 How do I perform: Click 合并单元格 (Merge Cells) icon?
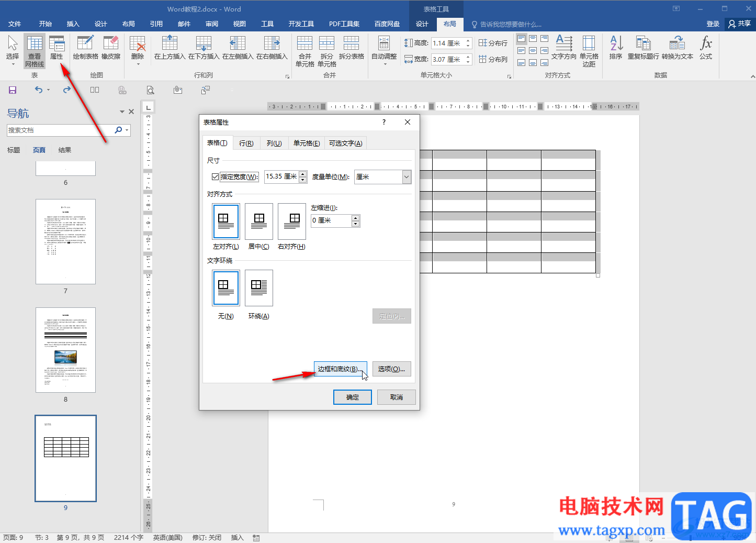[x=304, y=51]
